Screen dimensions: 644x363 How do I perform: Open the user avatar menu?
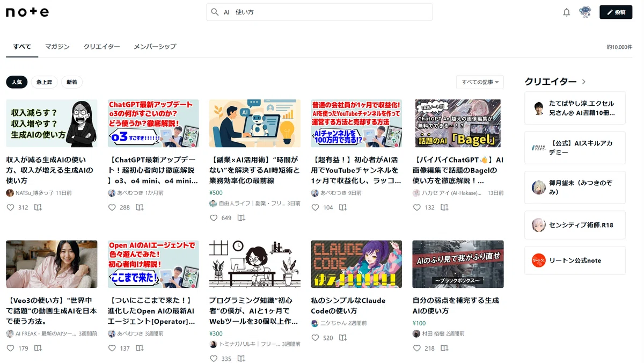585,12
